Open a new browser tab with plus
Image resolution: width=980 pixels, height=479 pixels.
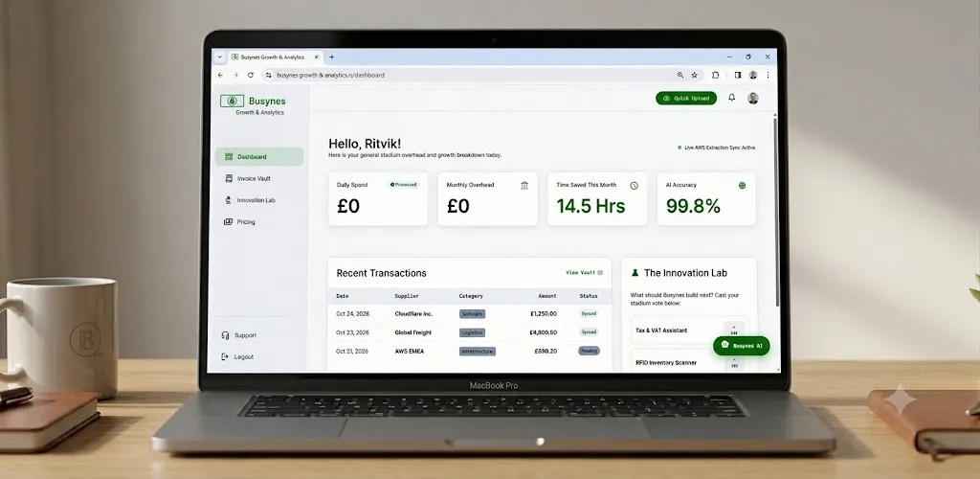coord(332,57)
